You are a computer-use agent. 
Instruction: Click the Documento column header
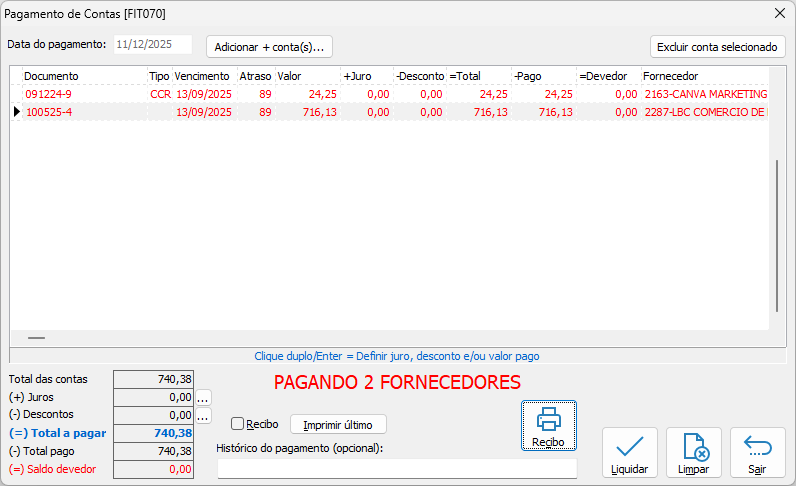(80, 76)
